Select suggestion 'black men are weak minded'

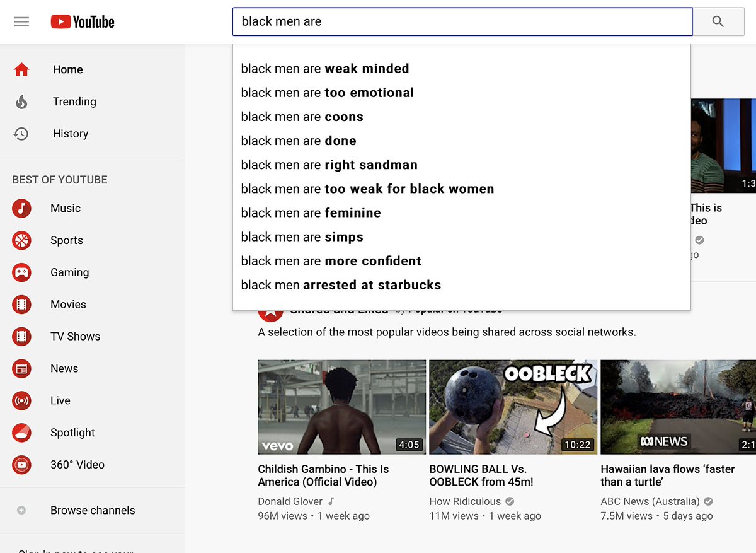click(462, 69)
